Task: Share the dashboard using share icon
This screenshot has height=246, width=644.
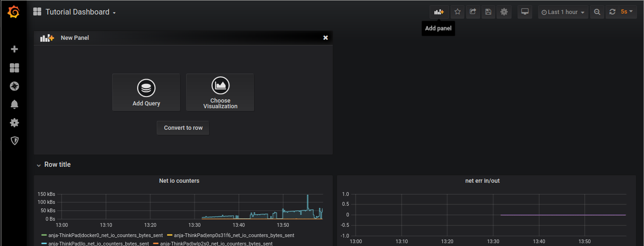Action: coord(473,12)
